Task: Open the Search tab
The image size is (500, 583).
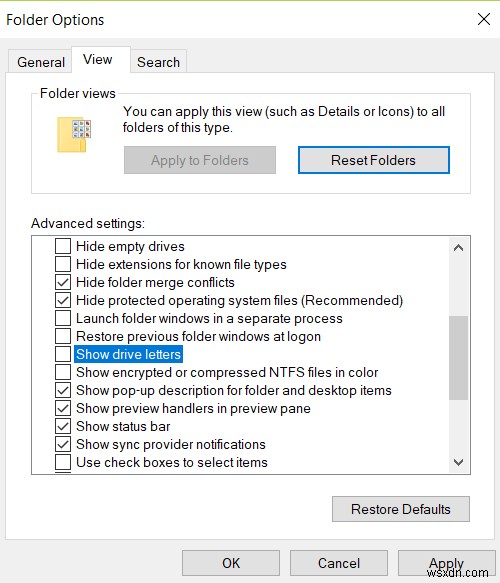Action: (x=158, y=62)
